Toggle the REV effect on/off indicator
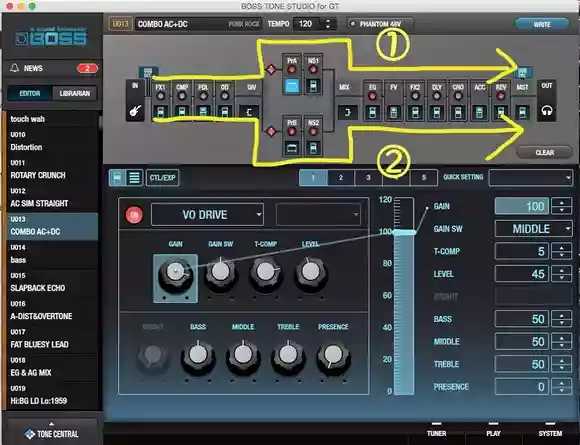Viewport: 580px width, 445px height. click(x=501, y=96)
